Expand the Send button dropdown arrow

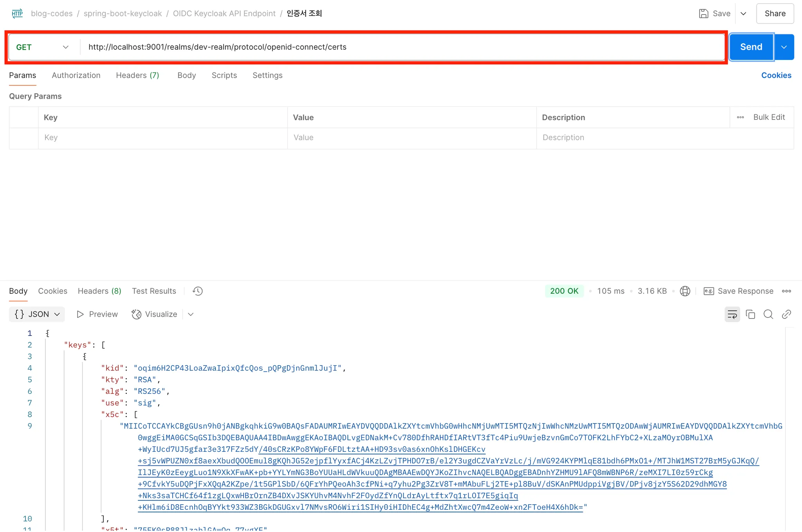coord(784,47)
